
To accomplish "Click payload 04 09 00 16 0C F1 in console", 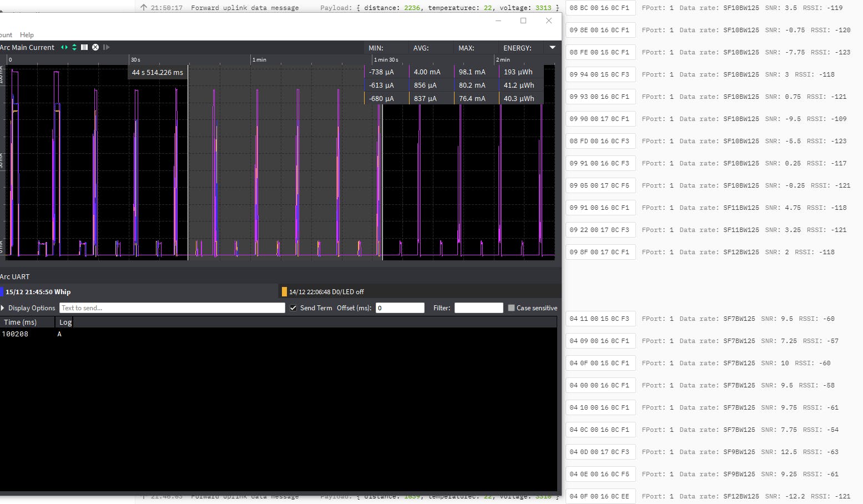I will point(599,341).
